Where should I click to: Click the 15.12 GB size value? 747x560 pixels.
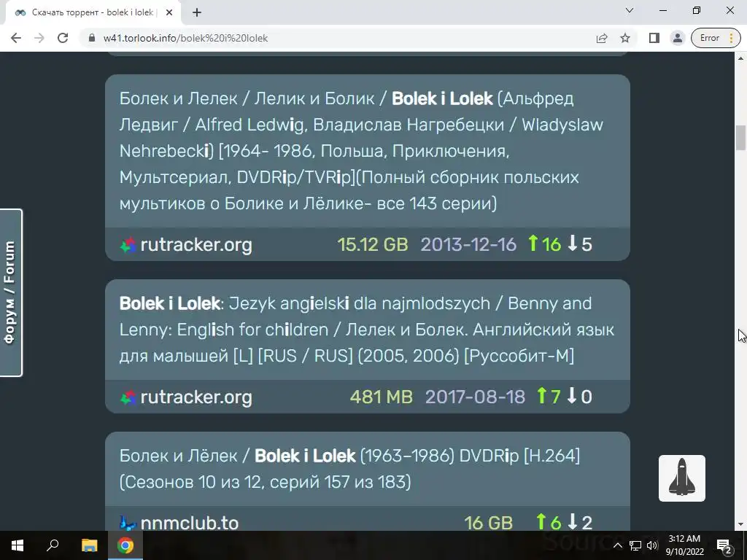tap(373, 245)
